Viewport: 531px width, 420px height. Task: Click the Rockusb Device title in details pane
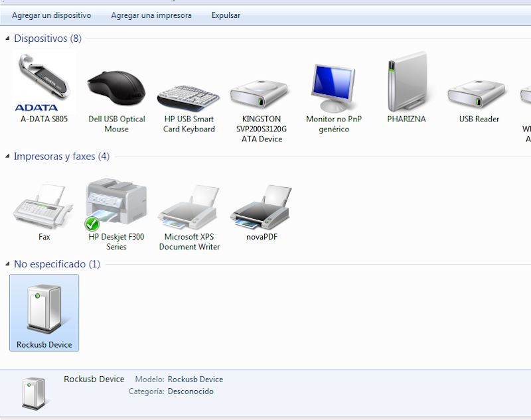click(94, 379)
